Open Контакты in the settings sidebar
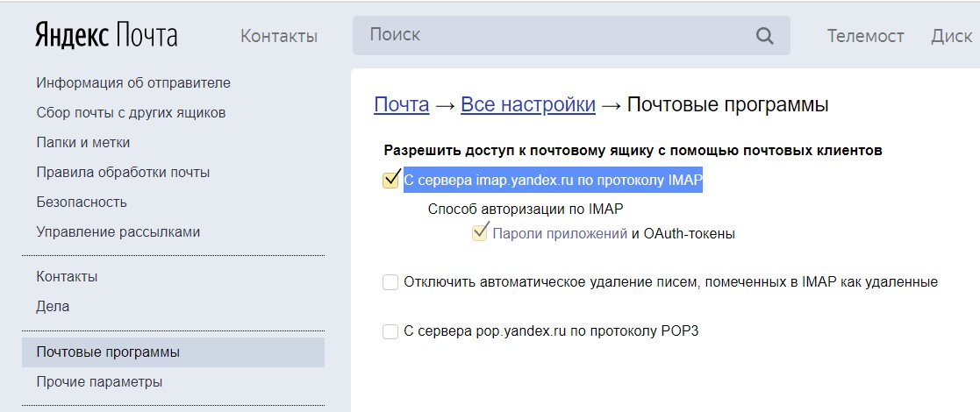This screenshot has height=412, width=980. coord(67,276)
